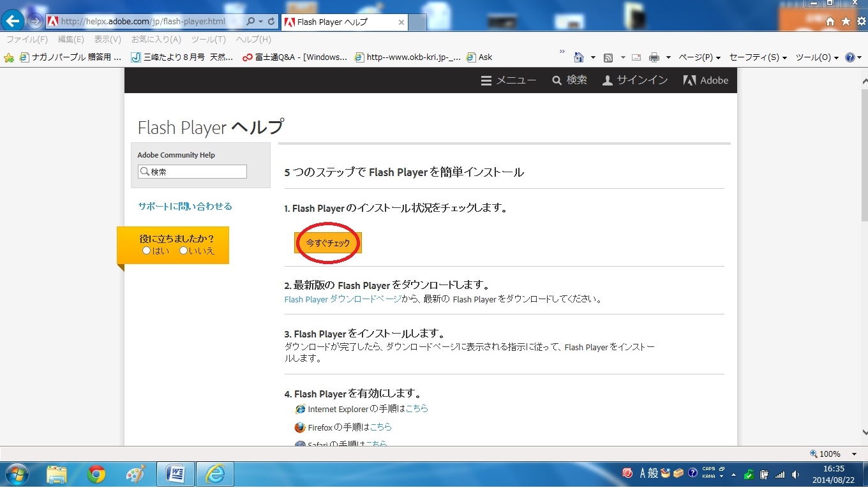Image resolution: width=868 pixels, height=488 pixels.
Task: Open Paint from the taskbar
Action: point(136,474)
